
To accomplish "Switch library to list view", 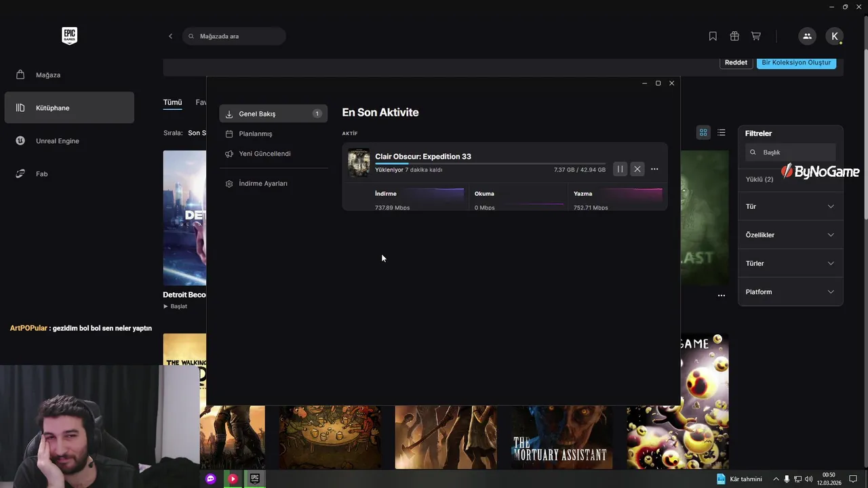I will (x=722, y=132).
